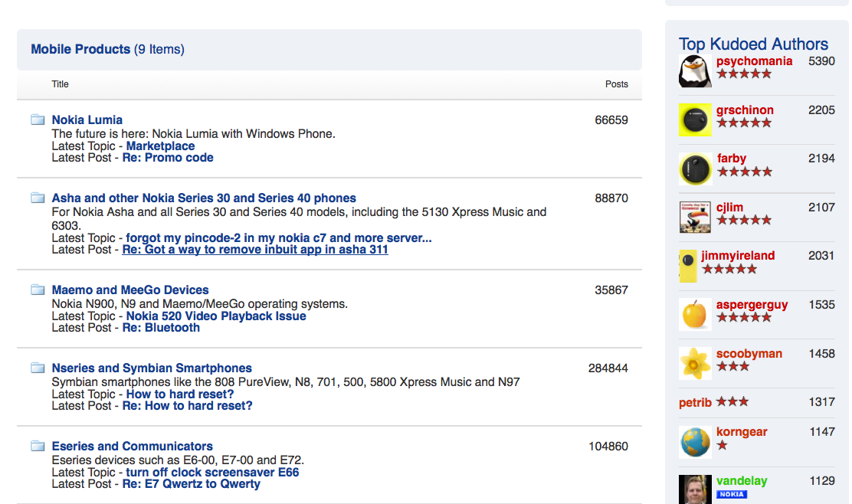852x504 pixels.
Task: Click psychomania's penguin avatar
Action: (x=694, y=70)
